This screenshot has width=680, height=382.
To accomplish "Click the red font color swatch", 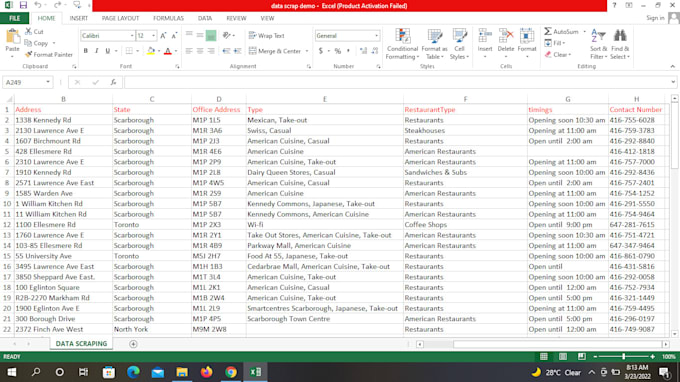I will point(168,51).
